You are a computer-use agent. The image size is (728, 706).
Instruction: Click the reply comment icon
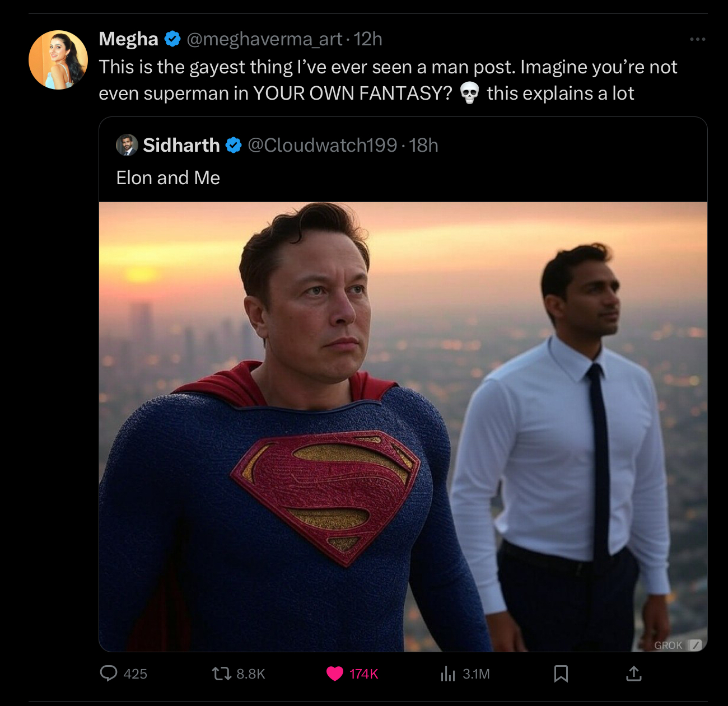coord(109,673)
